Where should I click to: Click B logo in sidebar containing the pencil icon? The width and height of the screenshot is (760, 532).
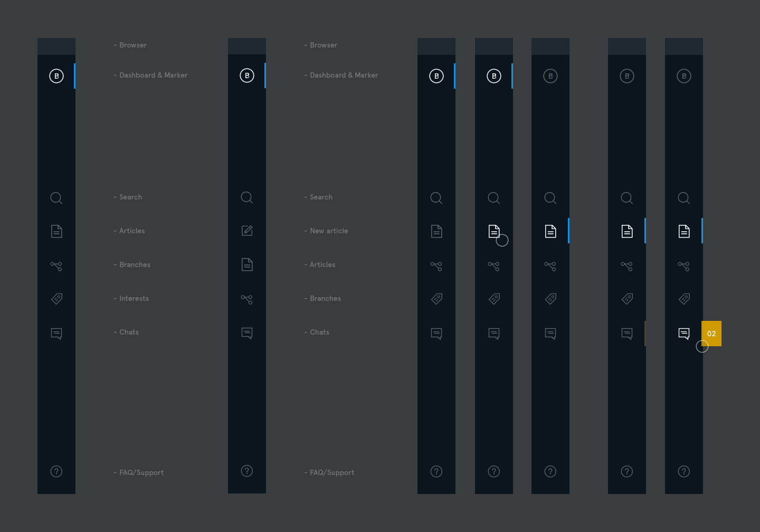click(x=247, y=75)
